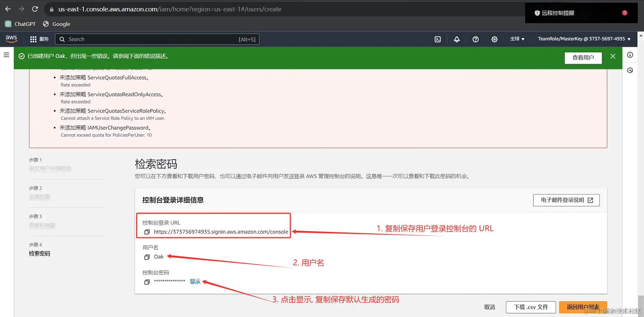Go back to the previous browser page
644x317 pixels.
coord(8,9)
